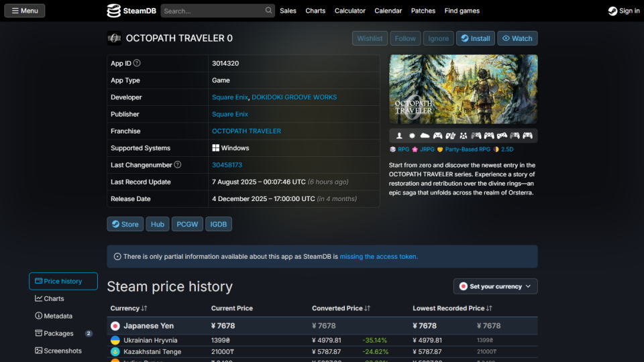Viewport: 644px width, 362px height.
Task: Add game to Wishlist
Action: pyautogui.click(x=370, y=38)
